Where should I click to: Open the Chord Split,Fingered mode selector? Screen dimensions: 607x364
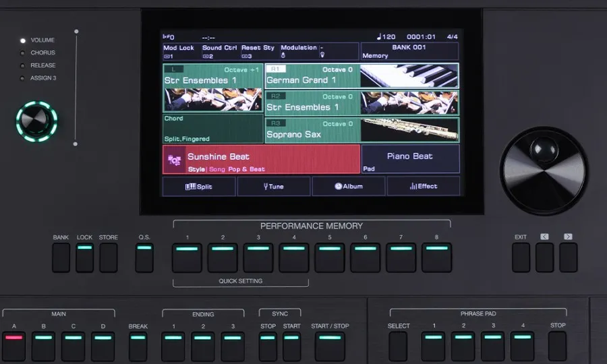coord(213,129)
